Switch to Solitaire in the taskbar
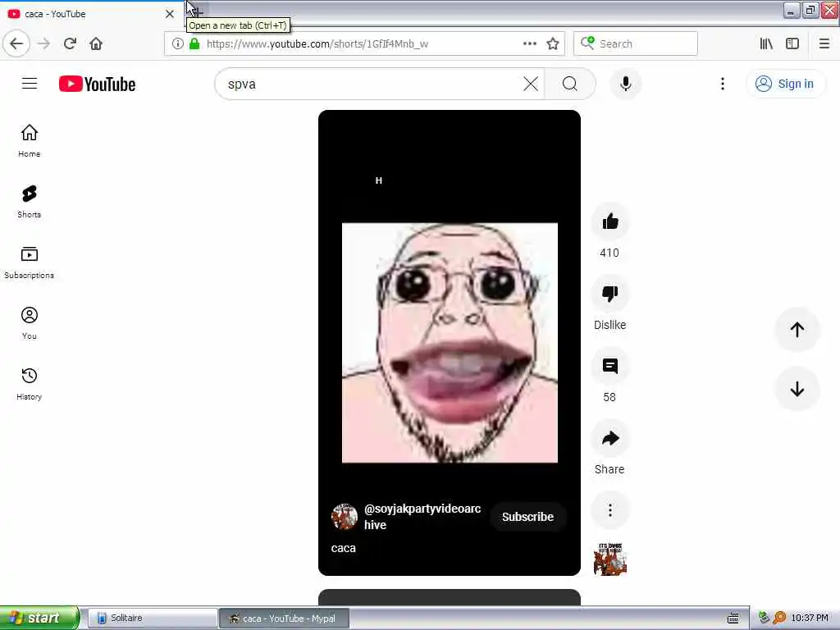The height and width of the screenshot is (630, 840). coord(152,619)
